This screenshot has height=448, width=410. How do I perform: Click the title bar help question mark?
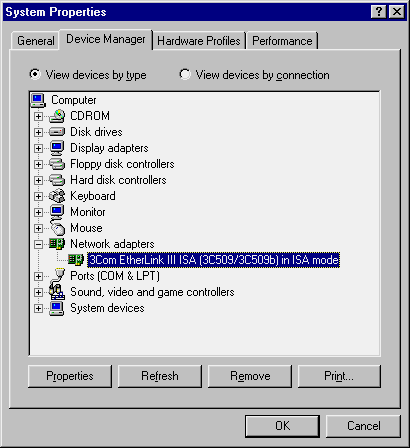379,12
